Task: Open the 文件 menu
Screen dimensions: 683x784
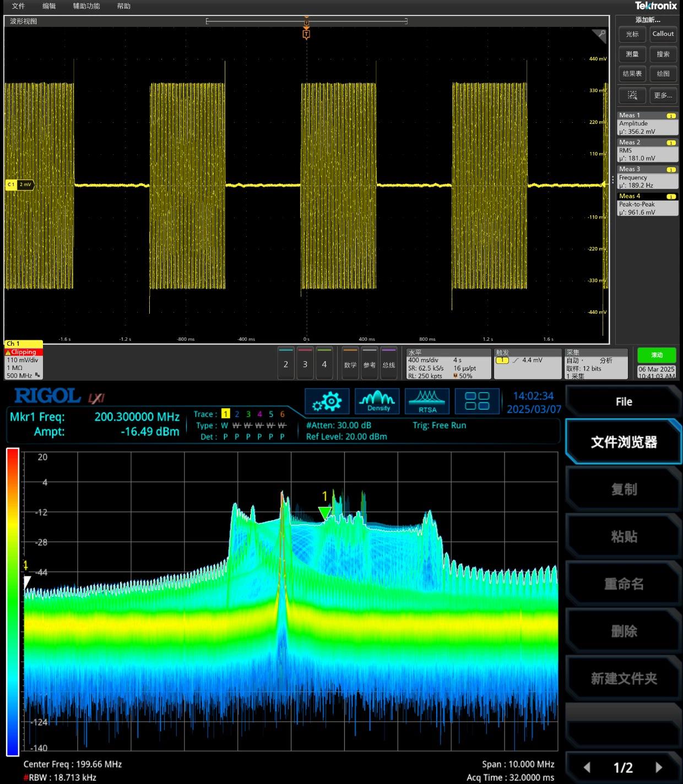Action: [18, 6]
